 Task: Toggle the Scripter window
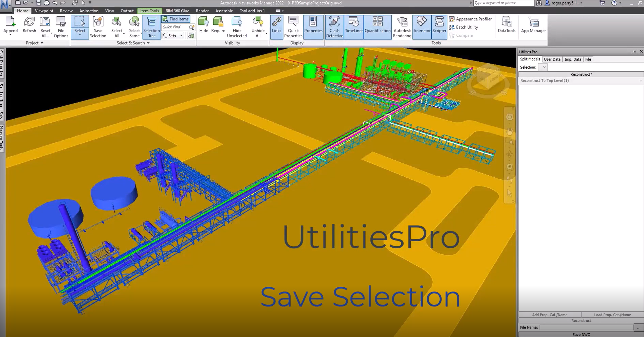click(x=439, y=27)
